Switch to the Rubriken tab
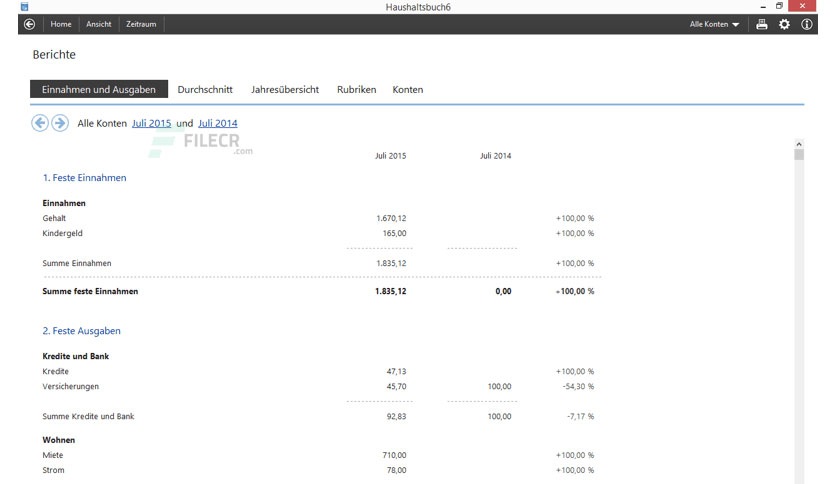The height and width of the screenshot is (484, 836). point(357,90)
